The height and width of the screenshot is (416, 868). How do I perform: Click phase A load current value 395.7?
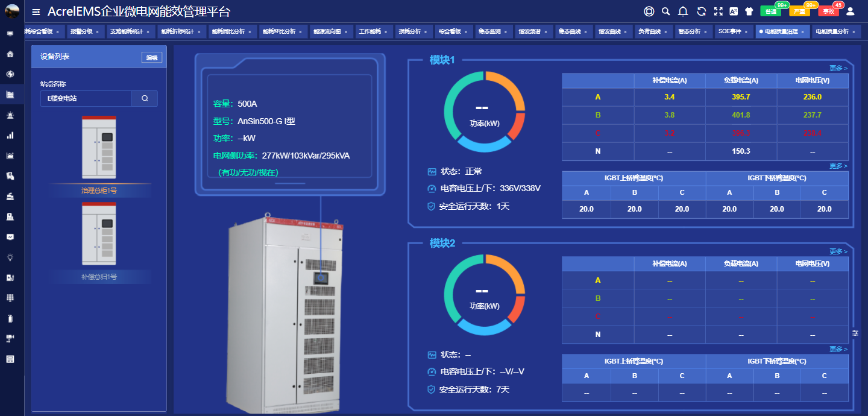[x=741, y=97]
